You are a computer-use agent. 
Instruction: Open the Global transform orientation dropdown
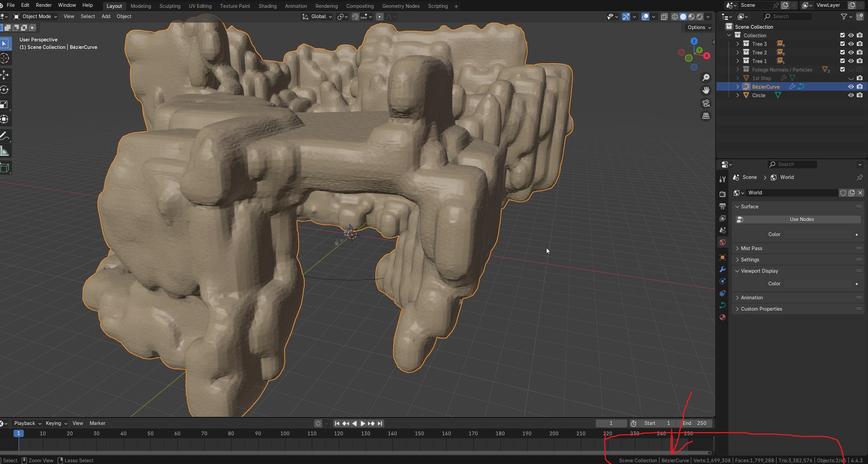(317, 16)
